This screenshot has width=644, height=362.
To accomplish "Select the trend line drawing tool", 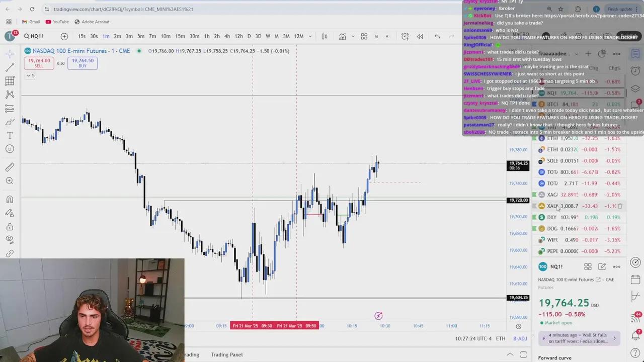I will tap(10, 67).
